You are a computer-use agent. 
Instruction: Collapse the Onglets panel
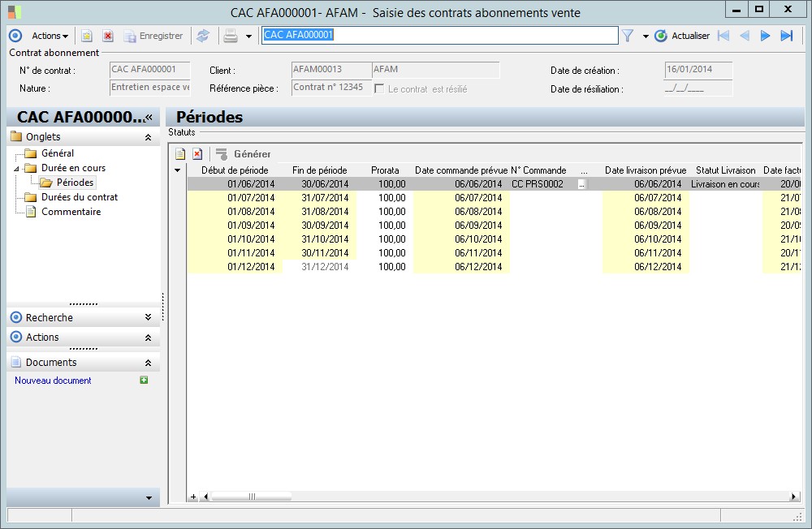[148, 137]
